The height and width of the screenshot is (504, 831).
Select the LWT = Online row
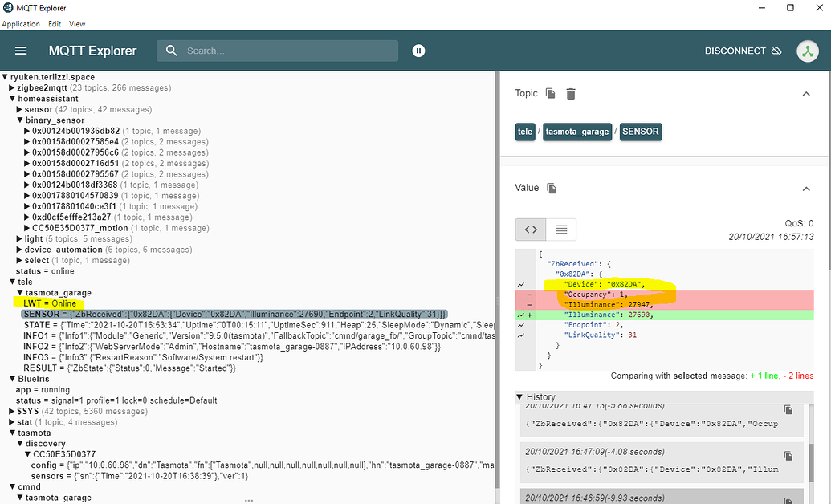pos(50,303)
